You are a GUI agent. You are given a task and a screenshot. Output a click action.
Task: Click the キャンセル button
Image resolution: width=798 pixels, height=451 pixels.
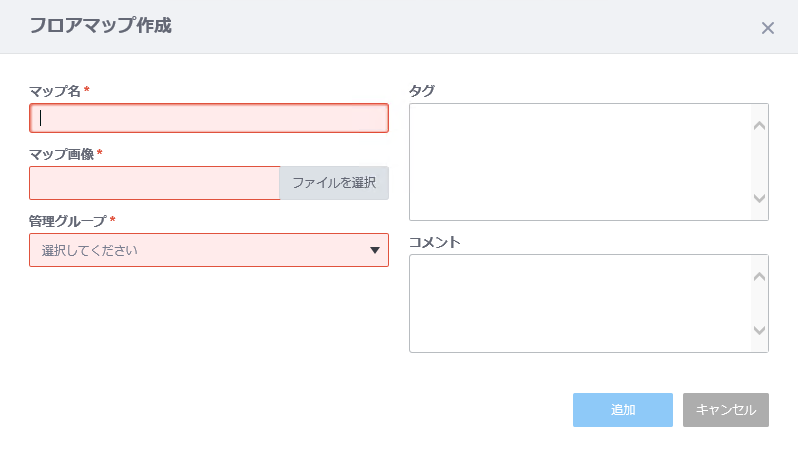(x=726, y=410)
